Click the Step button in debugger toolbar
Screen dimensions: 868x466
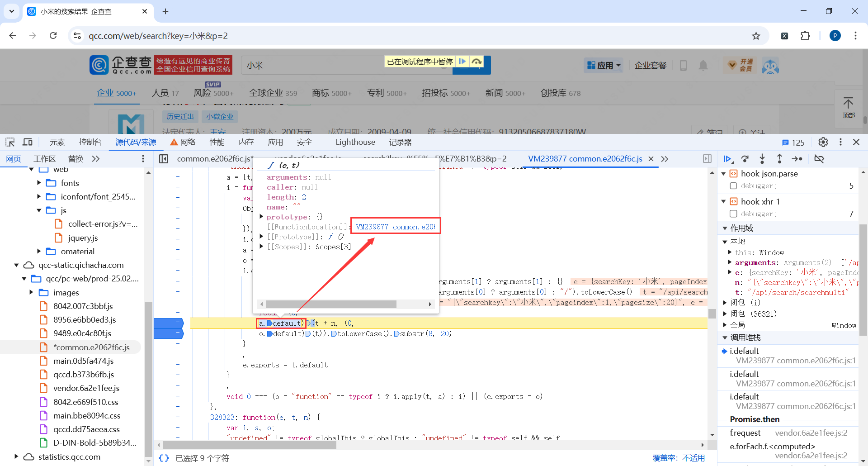click(x=797, y=159)
